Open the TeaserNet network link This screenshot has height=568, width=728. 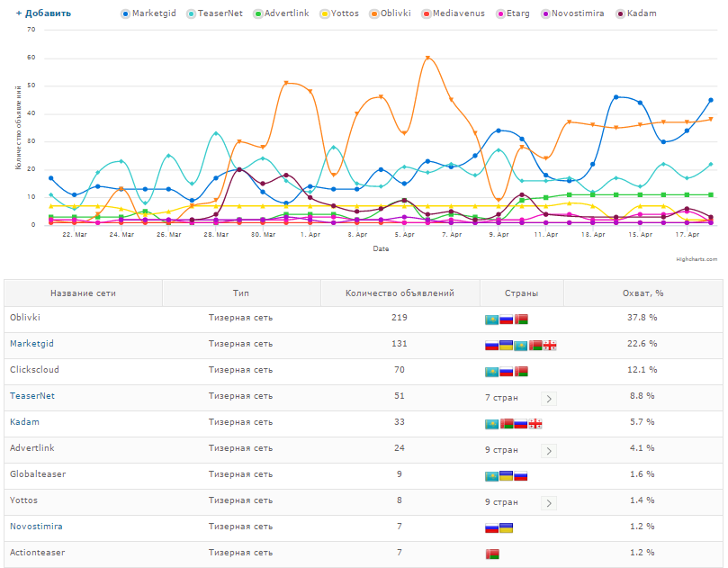32,396
